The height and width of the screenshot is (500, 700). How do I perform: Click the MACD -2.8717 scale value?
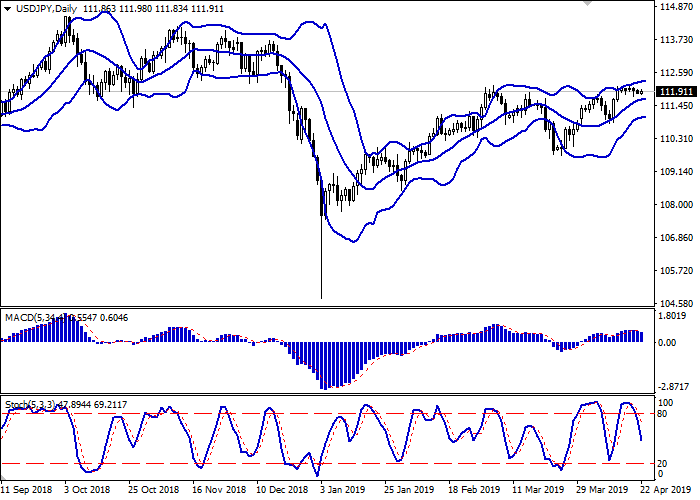[x=675, y=385]
